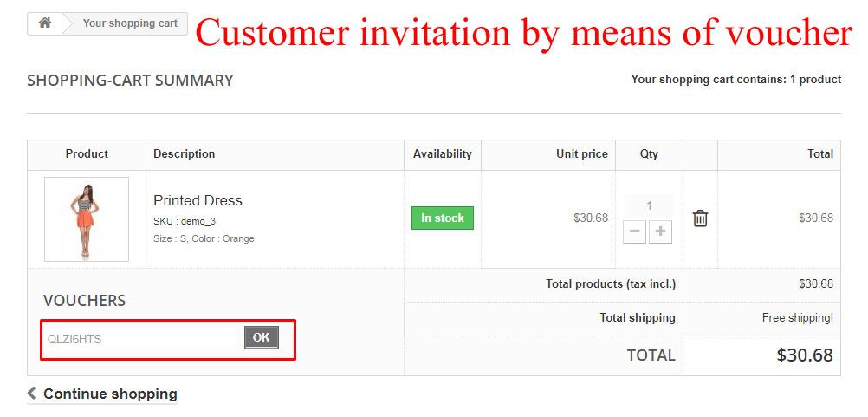Click the OK voucher button

pos(261,338)
